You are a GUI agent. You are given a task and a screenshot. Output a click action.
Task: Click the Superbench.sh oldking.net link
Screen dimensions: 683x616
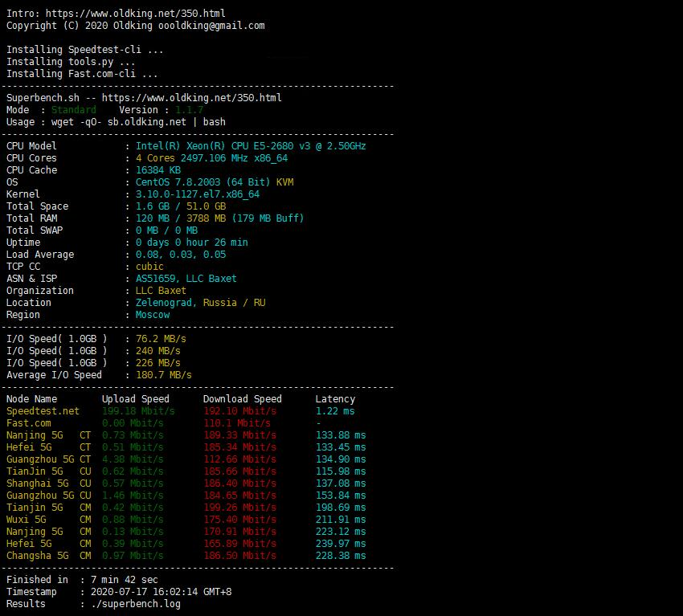click(192, 98)
